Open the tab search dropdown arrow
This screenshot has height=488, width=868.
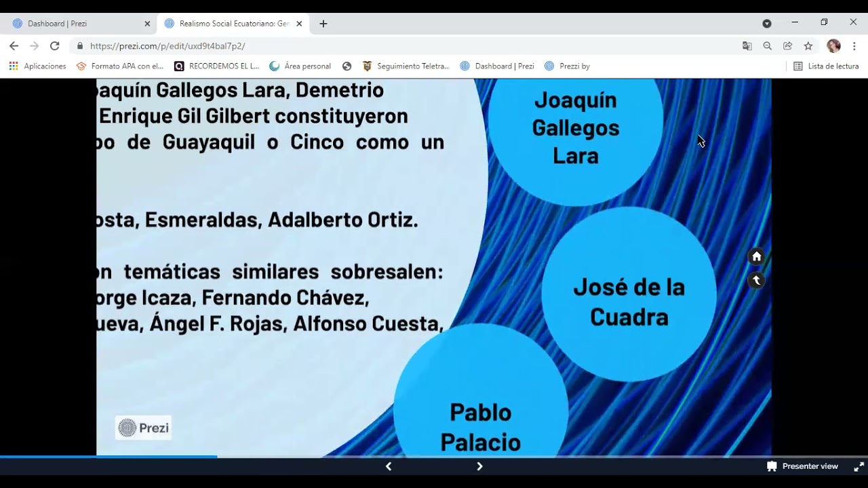(x=767, y=24)
